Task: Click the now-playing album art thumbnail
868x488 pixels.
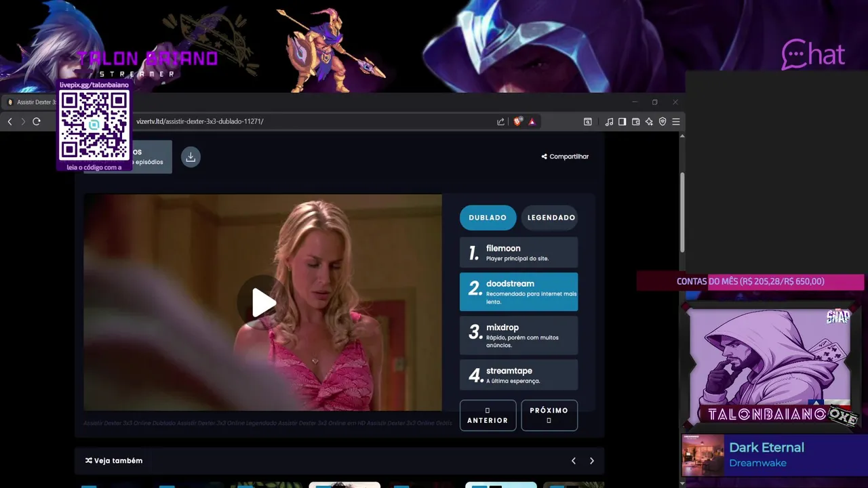Action: tap(703, 455)
